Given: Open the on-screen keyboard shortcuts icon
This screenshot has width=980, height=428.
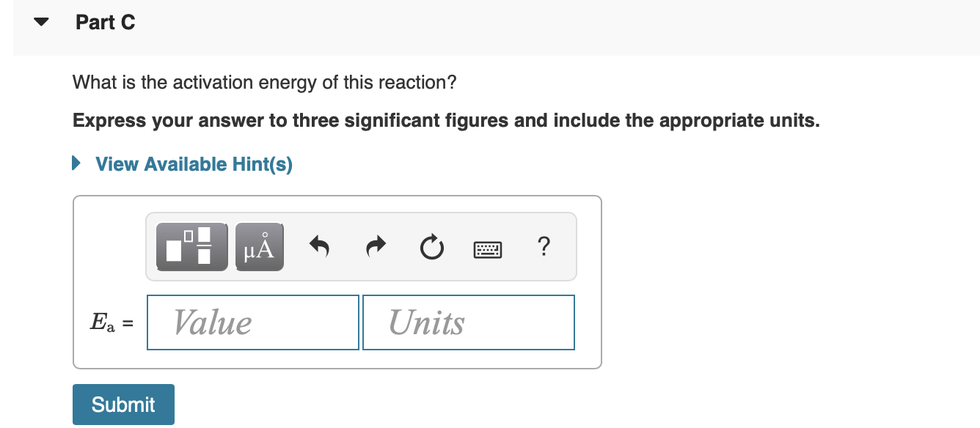Looking at the screenshot, I should pos(488,249).
